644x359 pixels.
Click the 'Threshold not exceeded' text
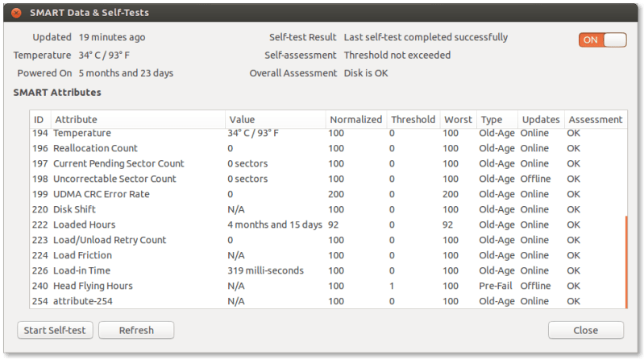397,55
